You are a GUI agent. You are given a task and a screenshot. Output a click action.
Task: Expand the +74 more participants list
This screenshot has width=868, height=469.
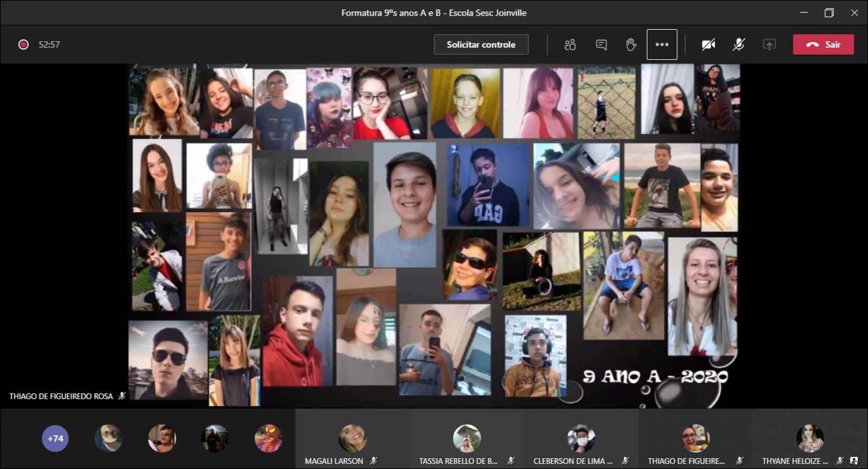pyautogui.click(x=55, y=439)
